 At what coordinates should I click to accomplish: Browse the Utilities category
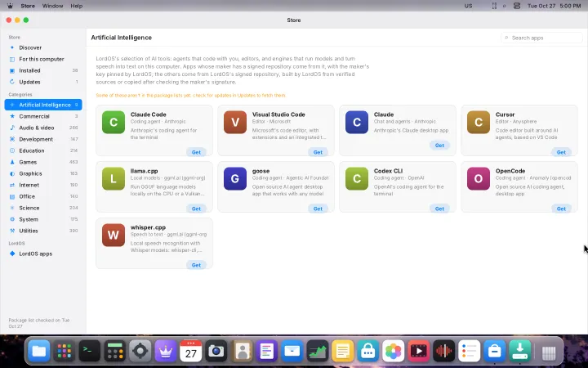click(43, 231)
